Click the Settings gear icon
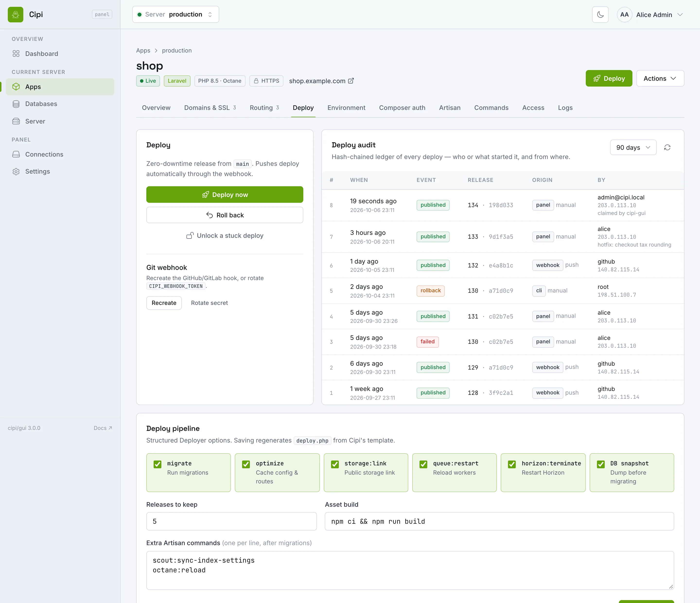Viewport: 700px width, 603px height. tap(16, 172)
